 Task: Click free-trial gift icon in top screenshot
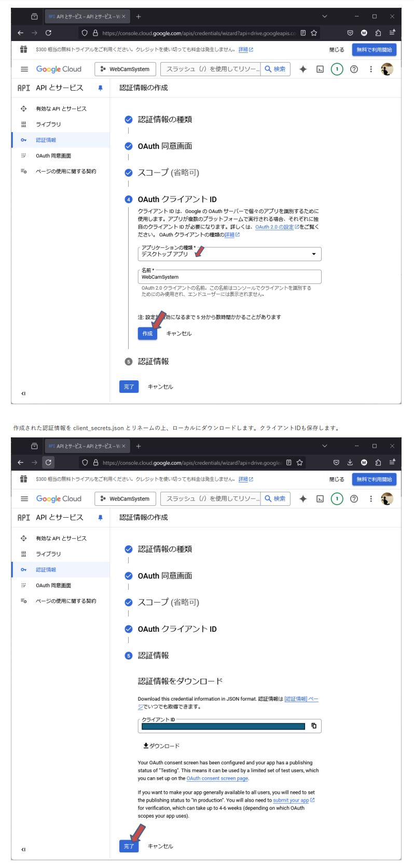(x=23, y=50)
